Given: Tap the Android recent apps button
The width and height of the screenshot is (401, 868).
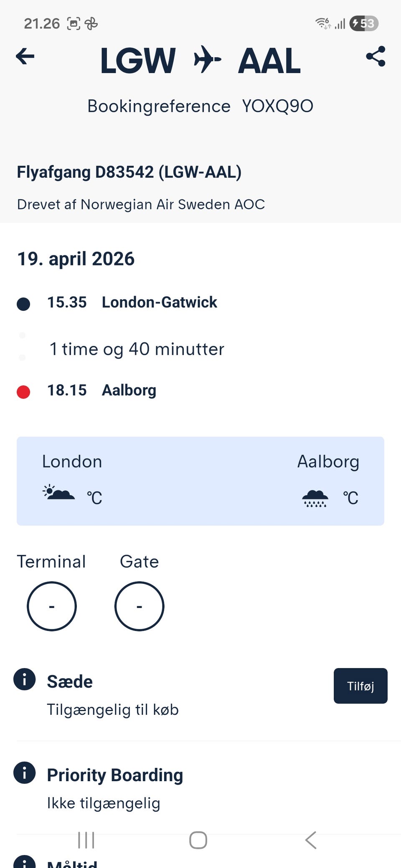Looking at the screenshot, I should tap(86, 840).
